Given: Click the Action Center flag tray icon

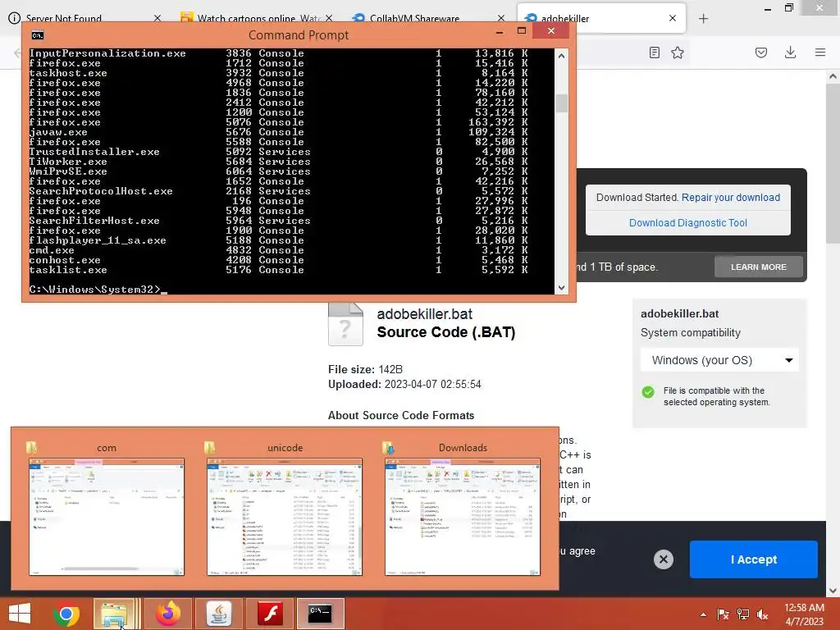Looking at the screenshot, I should 723,614.
